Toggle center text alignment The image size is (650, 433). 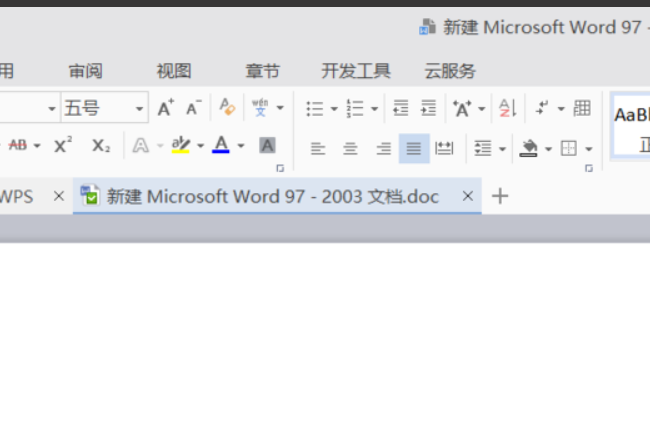[x=350, y=148]
